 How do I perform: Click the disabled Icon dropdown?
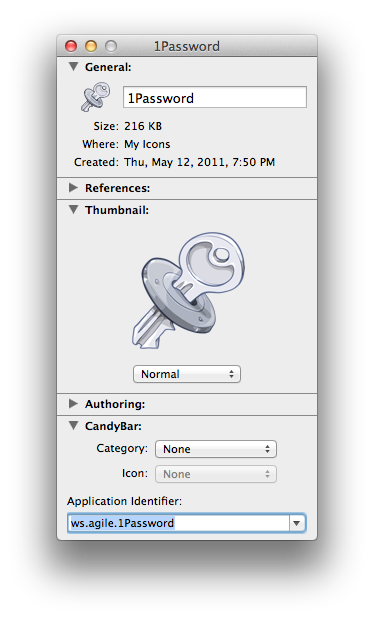click(216, 474)
